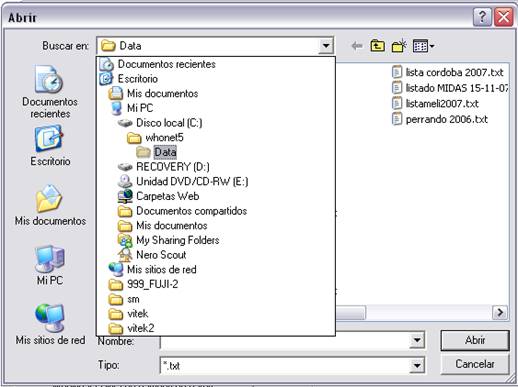Screen dimensions: 518x387
Task: Select file lista cordoba 2007.txt
Action: pos(448,72)
